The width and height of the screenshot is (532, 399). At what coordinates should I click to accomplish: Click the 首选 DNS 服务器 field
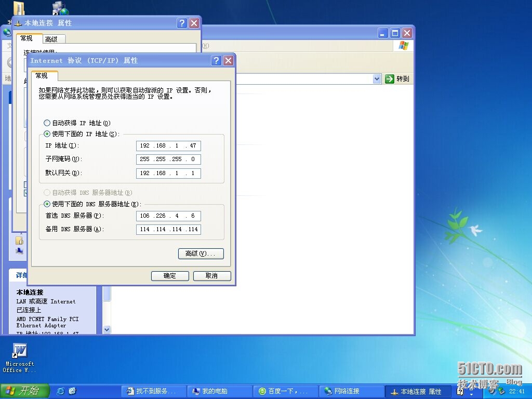[168, 216]
